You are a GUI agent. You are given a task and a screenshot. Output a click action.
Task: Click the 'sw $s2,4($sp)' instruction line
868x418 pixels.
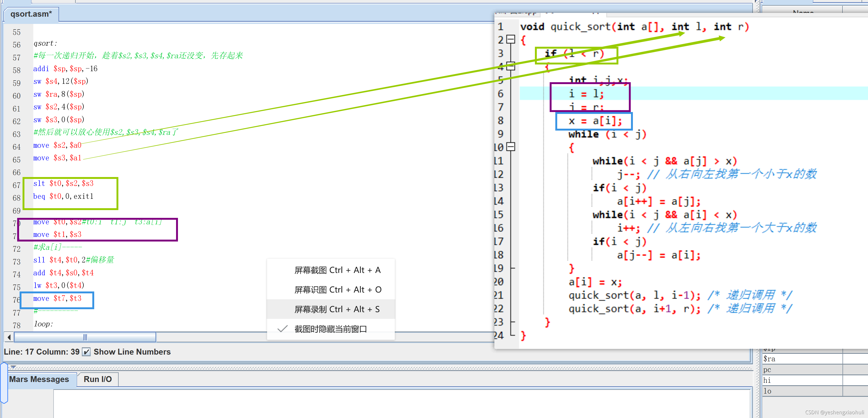pyautogui.click(x=59, y=107)
